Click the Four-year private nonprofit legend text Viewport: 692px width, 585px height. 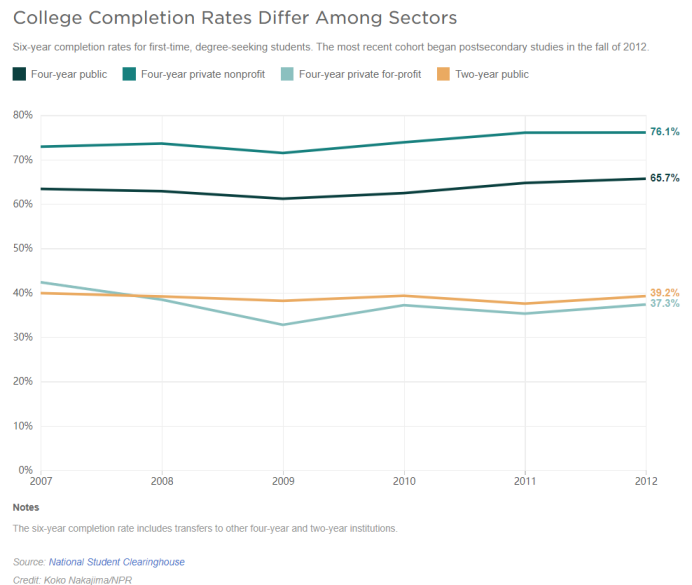[x=203, y=74]
